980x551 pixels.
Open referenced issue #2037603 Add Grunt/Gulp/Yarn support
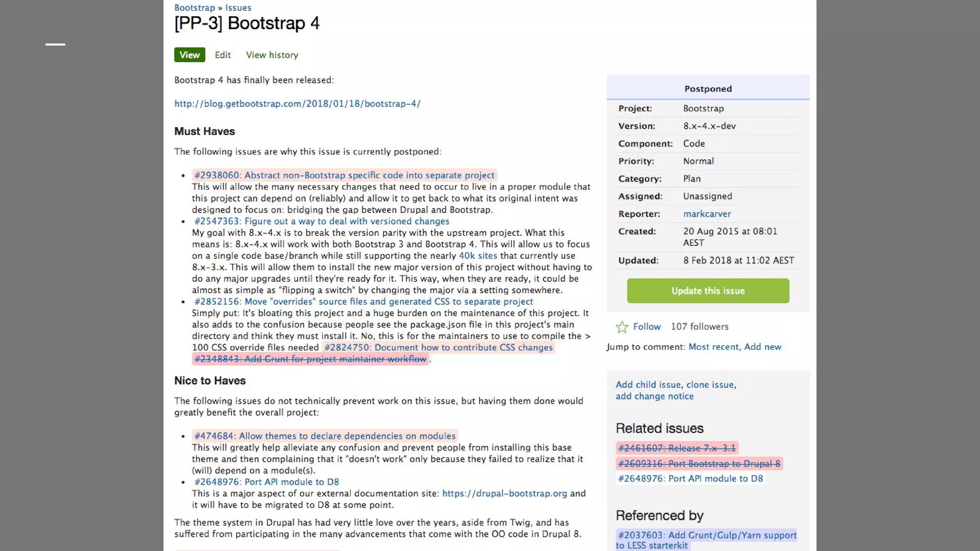tap(706, 540)
